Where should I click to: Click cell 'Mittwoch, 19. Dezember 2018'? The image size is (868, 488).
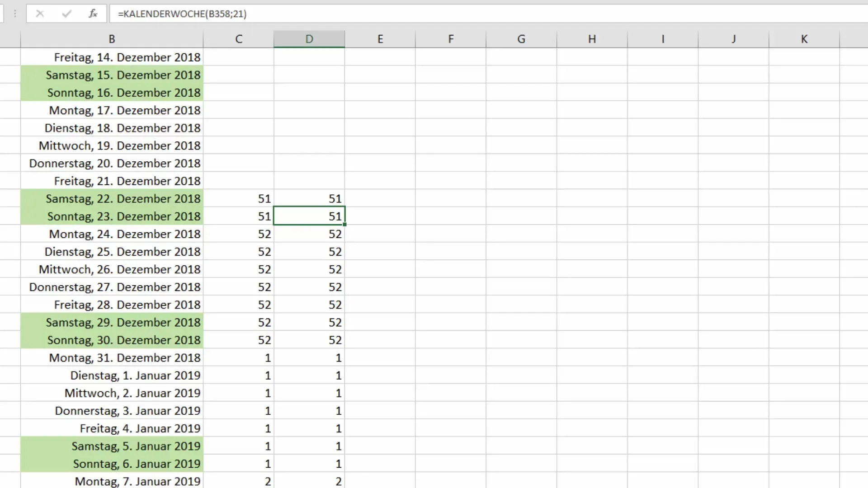pos(112,145)
